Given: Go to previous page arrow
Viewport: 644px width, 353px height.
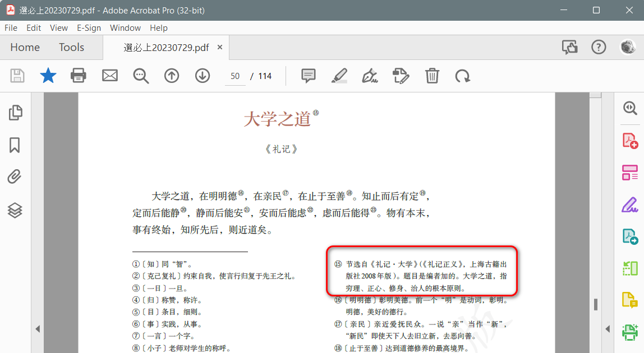Looking at the screenshot, I should (172, 76).
